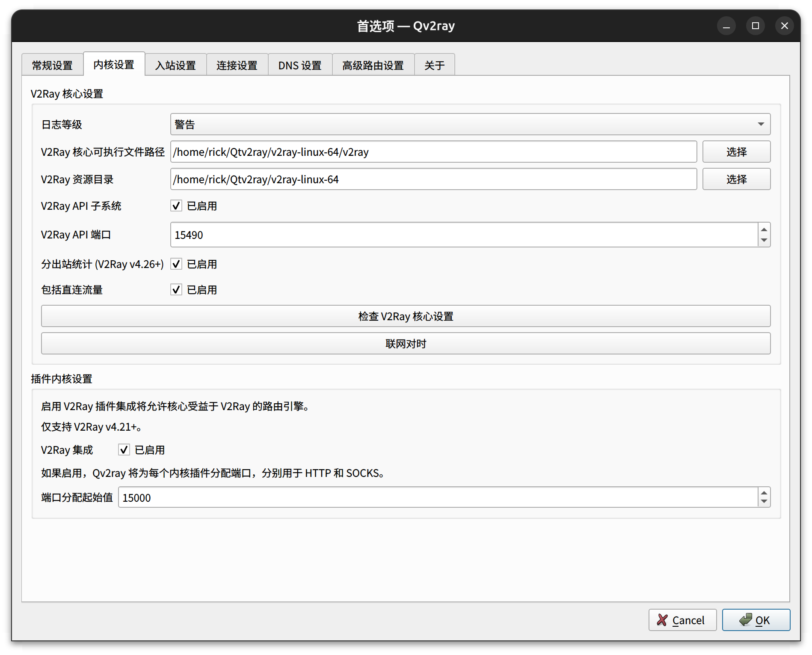Screen dimensions: 812x655
Task: Click the 插件内核设置 section title
Action: pyautogui.click(x=62, y=379)
